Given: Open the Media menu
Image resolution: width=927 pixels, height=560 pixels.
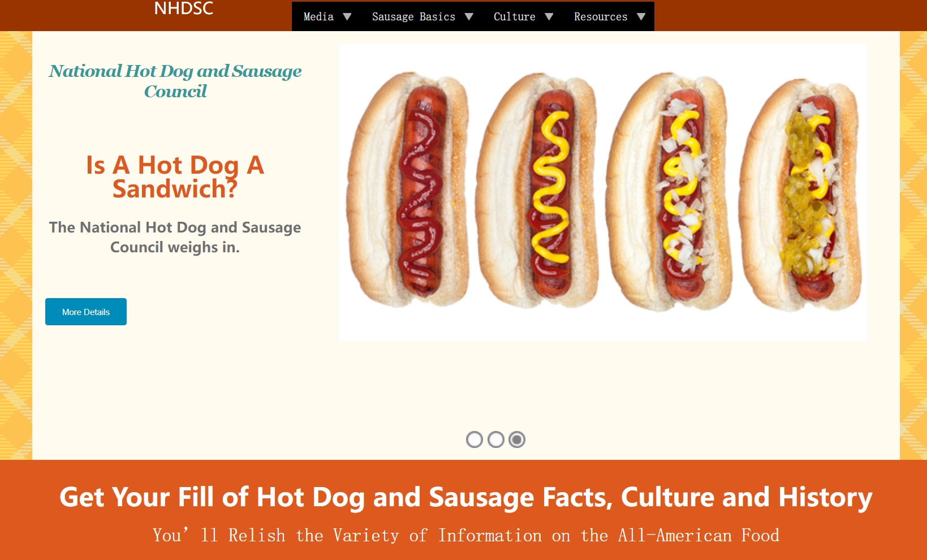Looking at the screenshot, I should pyautogui.click(x=318, y=16).
